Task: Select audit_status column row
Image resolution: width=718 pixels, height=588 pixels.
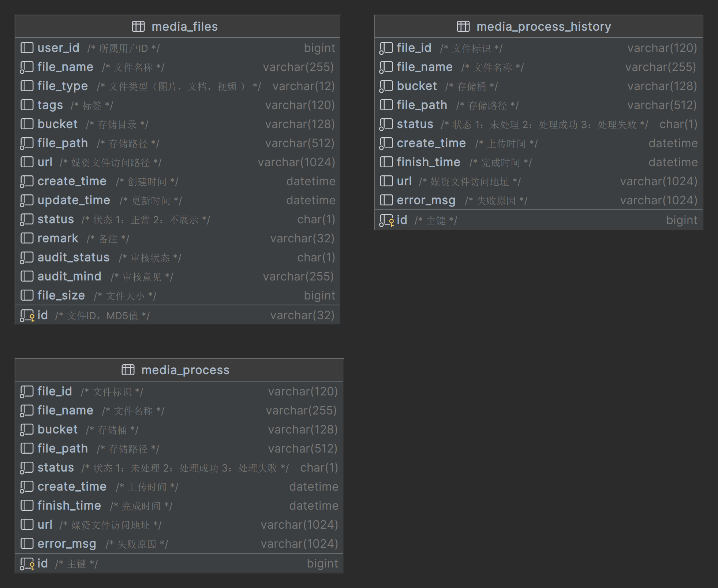Action: [73, 257]
